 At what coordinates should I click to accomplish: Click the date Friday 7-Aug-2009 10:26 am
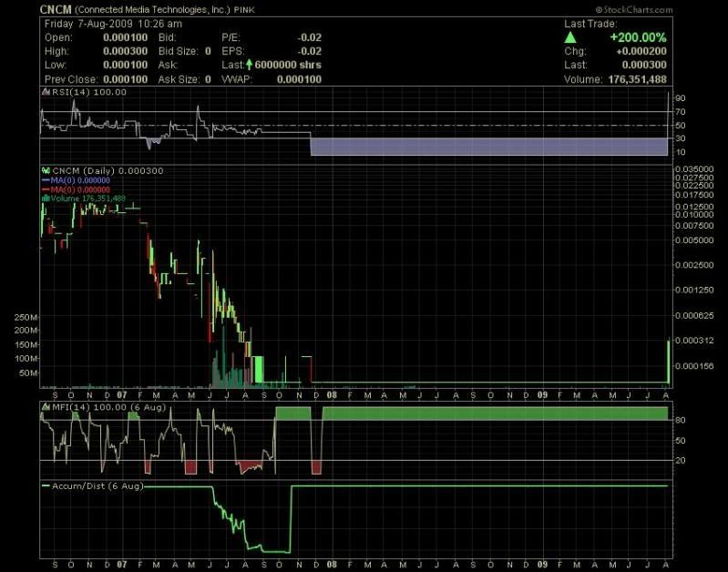tap(113, 24)
